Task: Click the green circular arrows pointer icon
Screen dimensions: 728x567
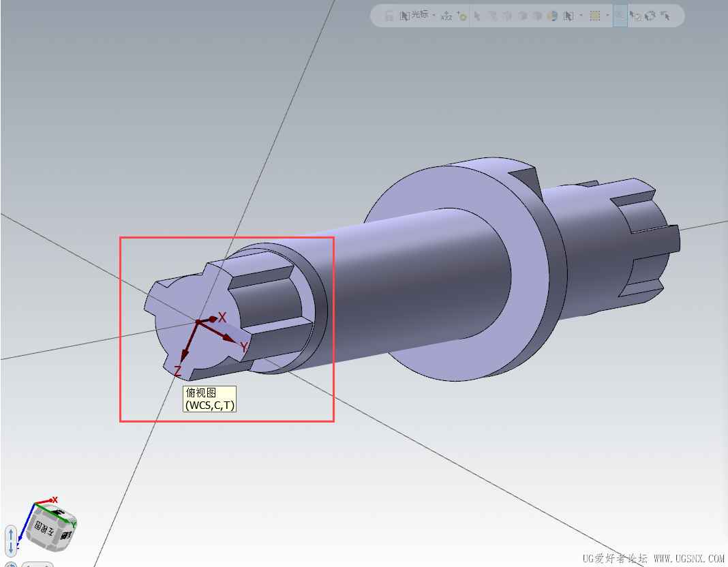Action: 650,16
